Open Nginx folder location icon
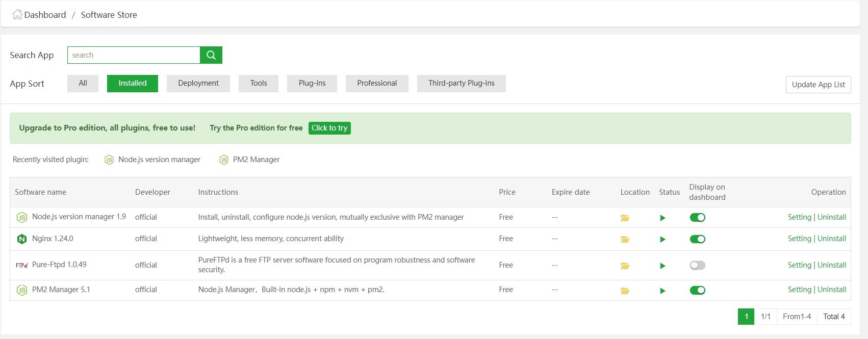This screenshot has height=339, width=868. [625, 239]
